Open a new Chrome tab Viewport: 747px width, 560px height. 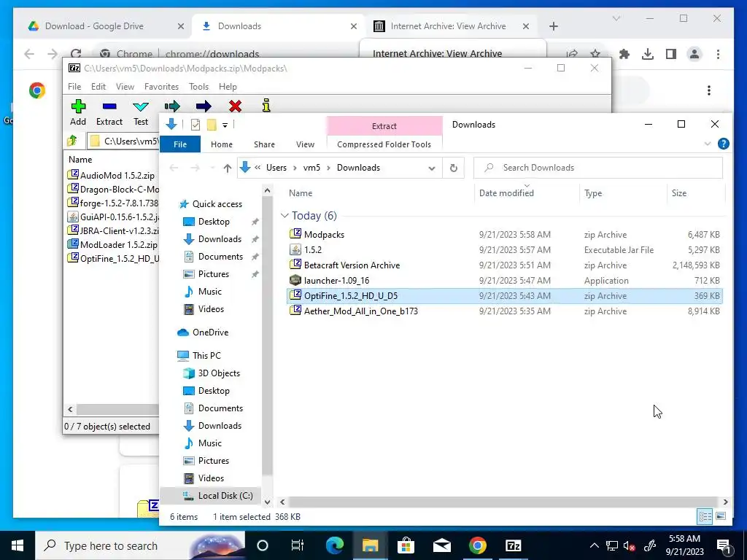(553, 26)
